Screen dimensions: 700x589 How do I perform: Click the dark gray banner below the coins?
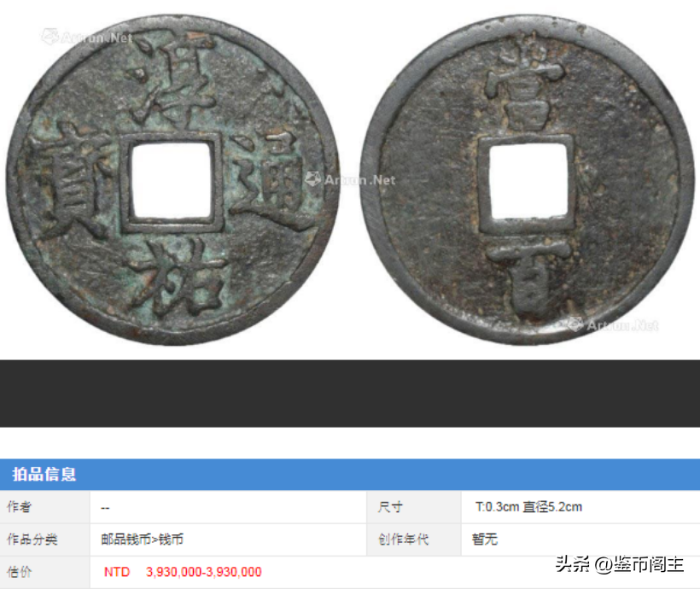[350, 394]
